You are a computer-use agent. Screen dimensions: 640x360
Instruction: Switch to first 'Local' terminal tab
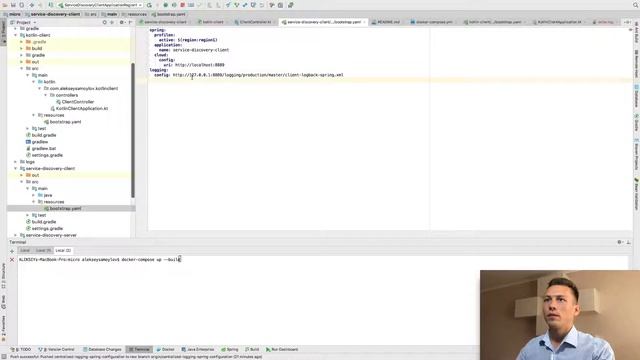click(x=25, y=251)
